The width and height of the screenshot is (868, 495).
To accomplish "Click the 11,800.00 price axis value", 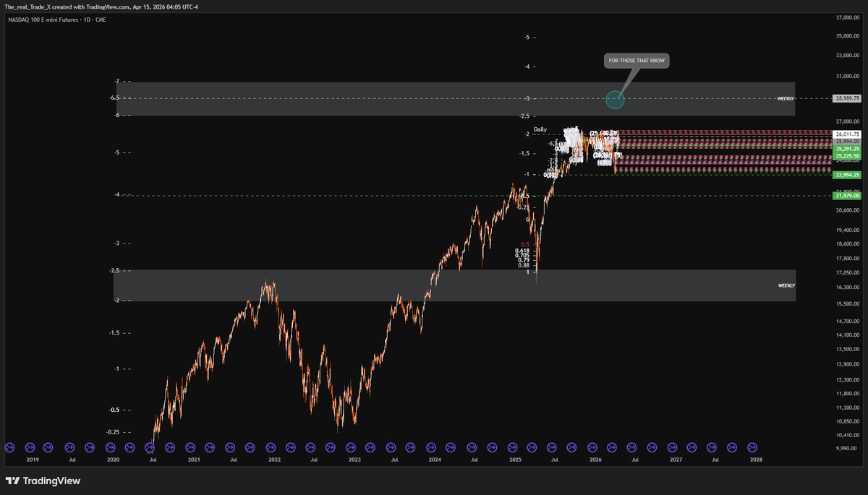I will [847, 393].
